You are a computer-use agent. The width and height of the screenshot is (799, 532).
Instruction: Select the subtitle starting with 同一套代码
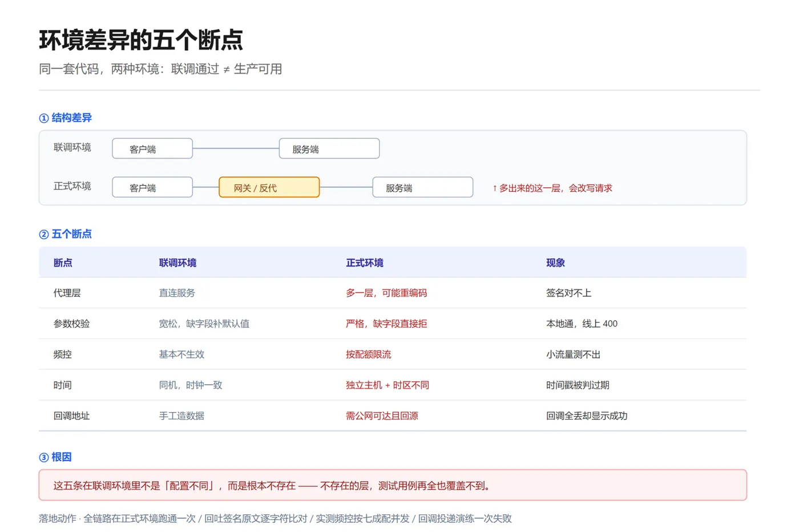click(x=160, y=69)
